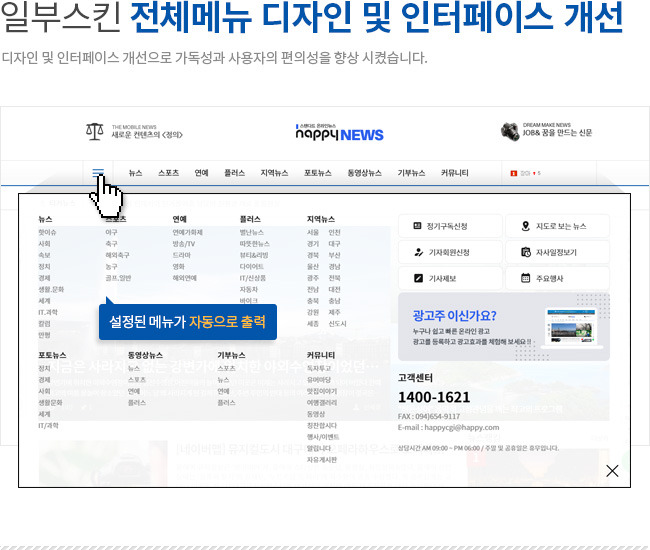Open 자유게시판 under 커뮤니티 section

pos(322,460)
